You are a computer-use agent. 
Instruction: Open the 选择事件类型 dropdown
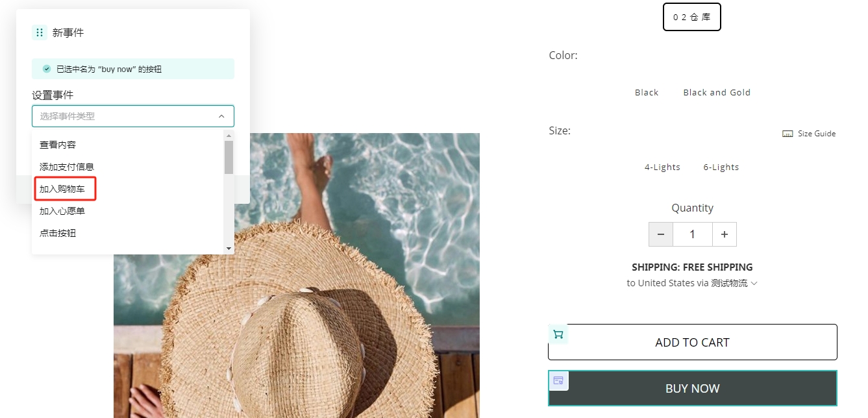pyautogui.click(x=133, y=116)
